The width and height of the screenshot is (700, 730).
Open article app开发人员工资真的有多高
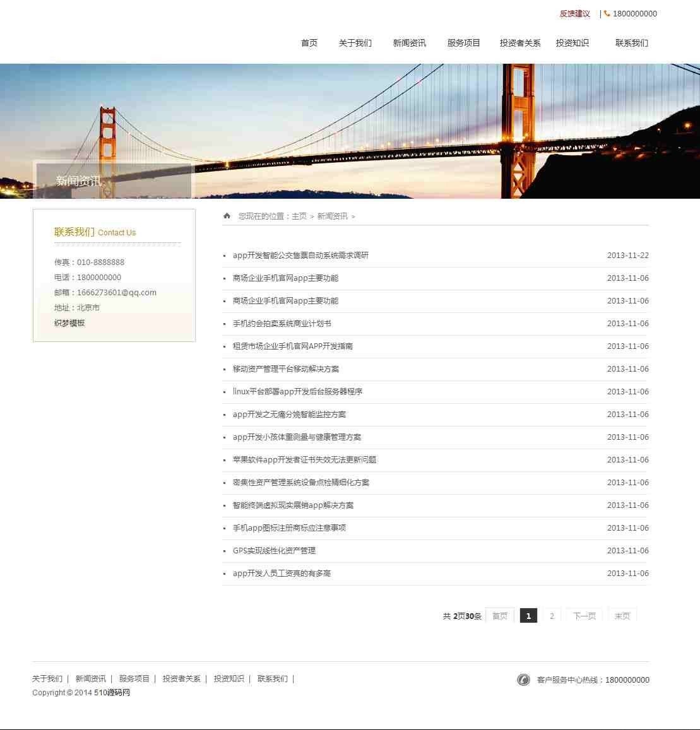pyautogui.click(x=282, y=573)
